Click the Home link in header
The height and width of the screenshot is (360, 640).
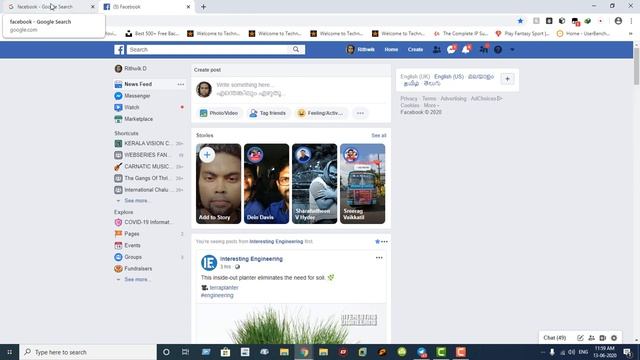coord(391,49)
